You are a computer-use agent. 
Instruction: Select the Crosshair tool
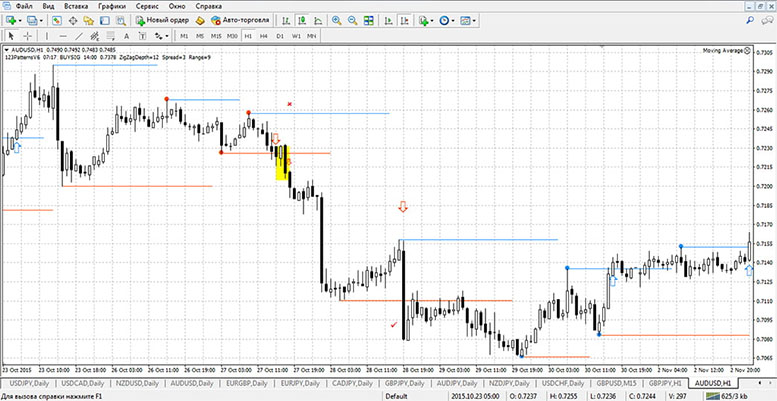[x=28, y=36]
